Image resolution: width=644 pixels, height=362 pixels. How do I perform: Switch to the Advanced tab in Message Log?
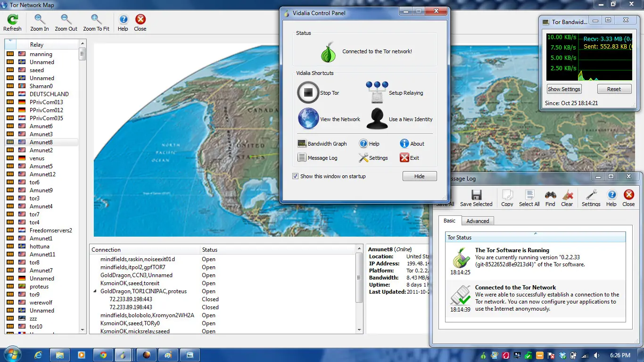pyautogui.click(x=478, y=221)
